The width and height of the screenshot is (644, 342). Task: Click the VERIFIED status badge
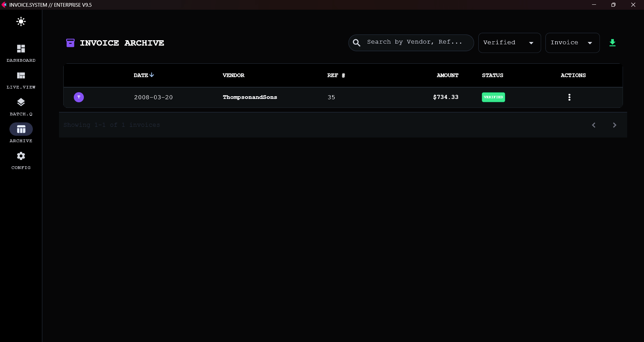493,97
